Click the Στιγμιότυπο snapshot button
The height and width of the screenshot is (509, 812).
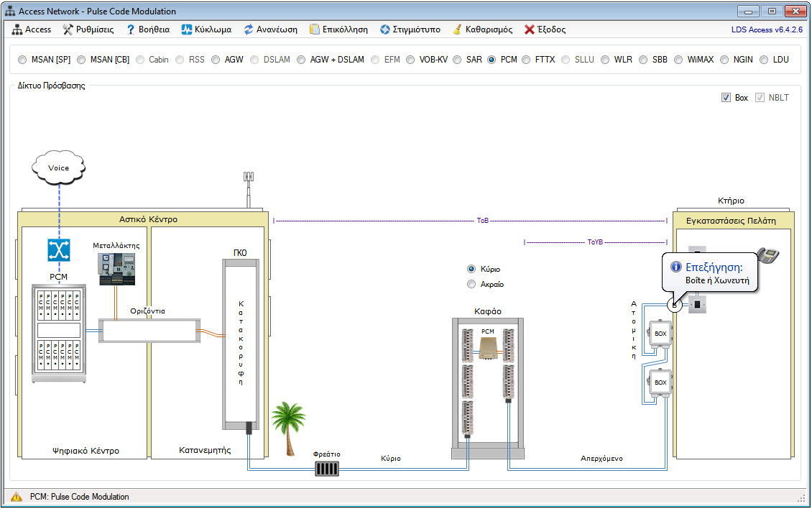[410, 29]
